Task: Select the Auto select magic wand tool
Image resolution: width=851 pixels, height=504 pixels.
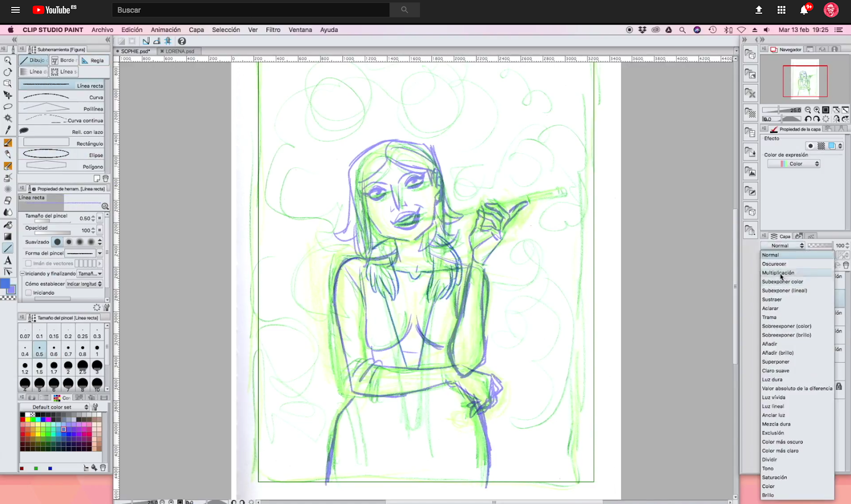Action: [x=7, y=119]
